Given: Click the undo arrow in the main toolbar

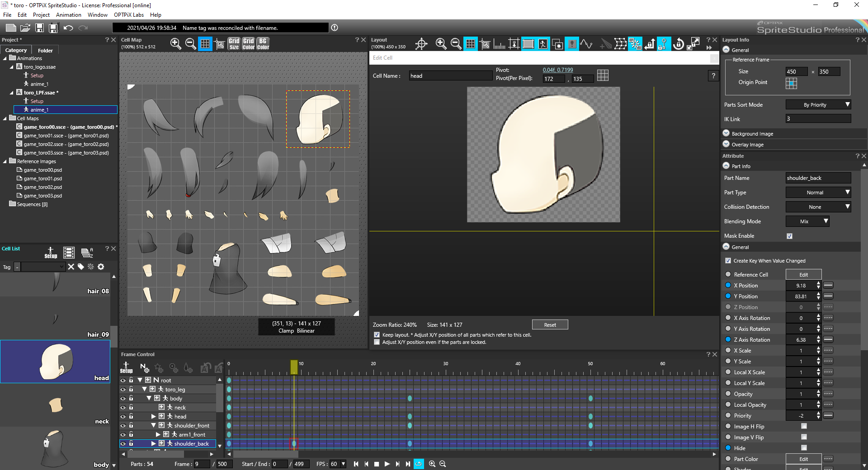Looking at the screenshot, I should [x=69, y=28].
